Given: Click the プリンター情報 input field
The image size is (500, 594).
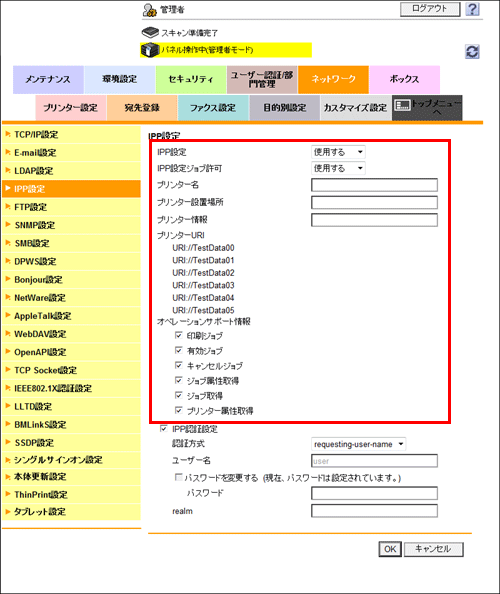Looking at the screenshot, I should tap(374, 220).
